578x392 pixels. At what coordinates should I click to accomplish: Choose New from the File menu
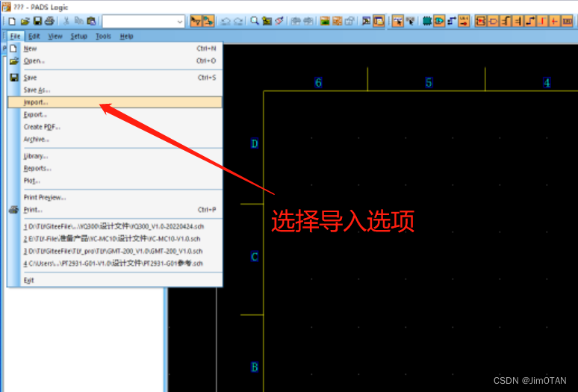(115, 49)
